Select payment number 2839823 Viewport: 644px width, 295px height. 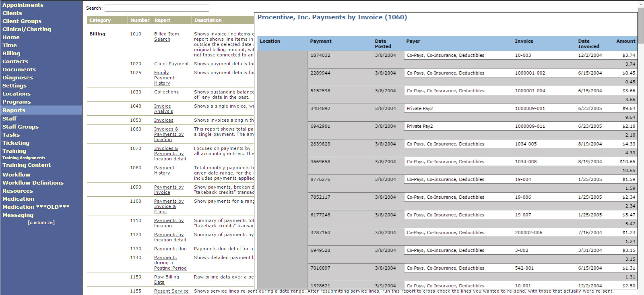[x=320, y=144]
